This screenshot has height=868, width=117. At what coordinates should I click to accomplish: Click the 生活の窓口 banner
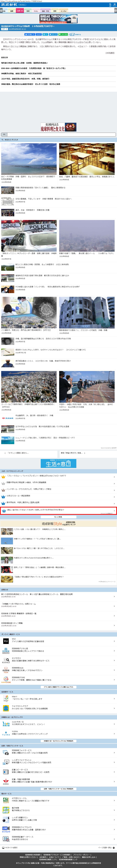58,463
